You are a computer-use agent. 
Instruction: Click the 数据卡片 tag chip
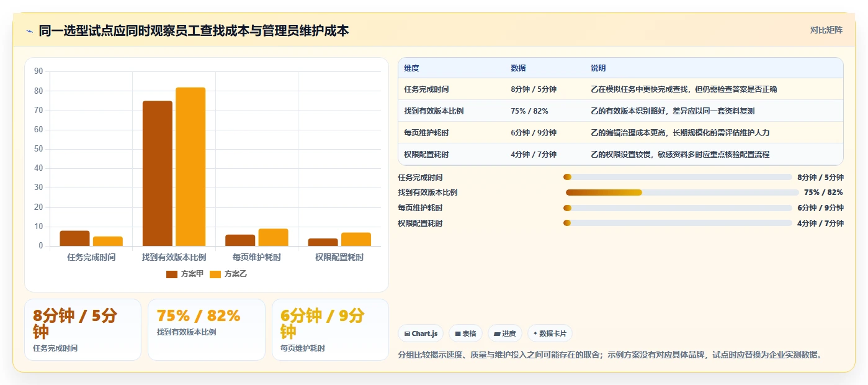click(550, 333)
